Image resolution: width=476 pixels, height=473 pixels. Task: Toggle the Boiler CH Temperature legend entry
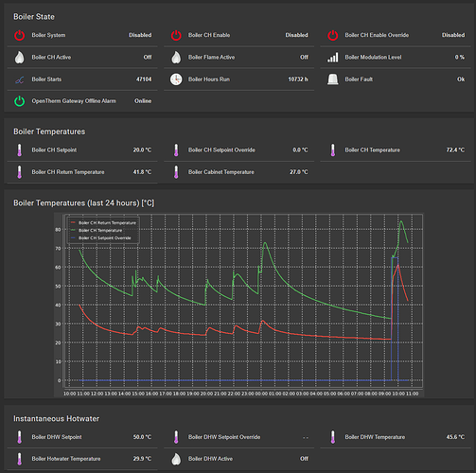(x=97, y=231)
